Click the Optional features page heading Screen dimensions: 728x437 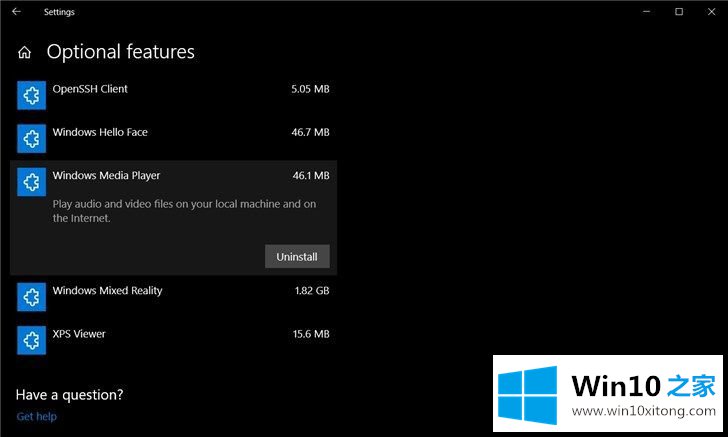[x=121, y=52]
